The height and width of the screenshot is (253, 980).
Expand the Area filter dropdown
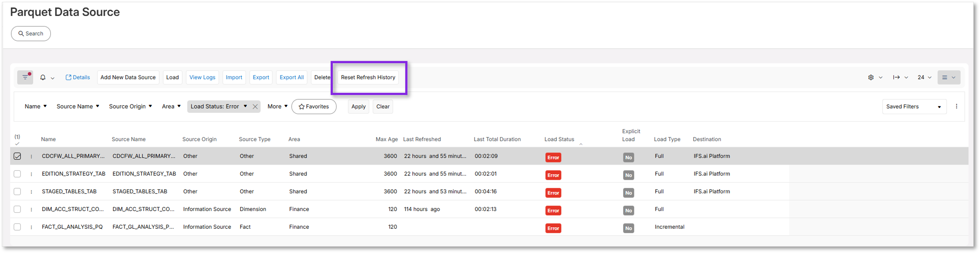pos(171,106)
